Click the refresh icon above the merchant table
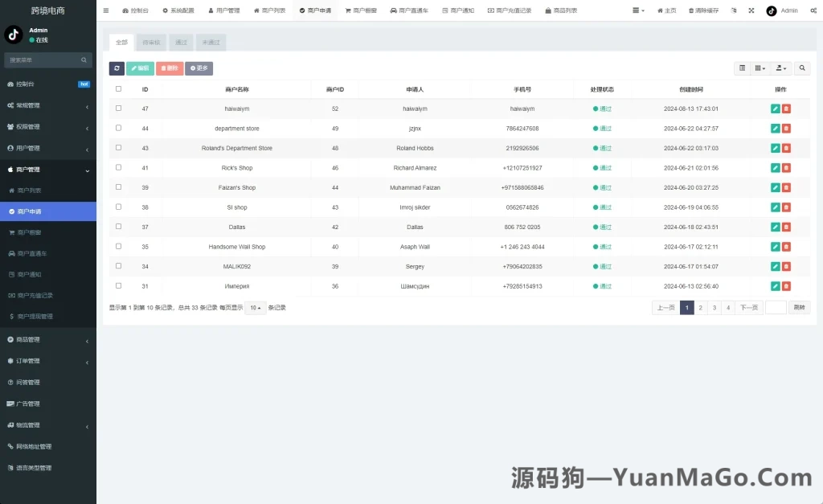Viewport: 823px width, 504px height. click(117, 68)
